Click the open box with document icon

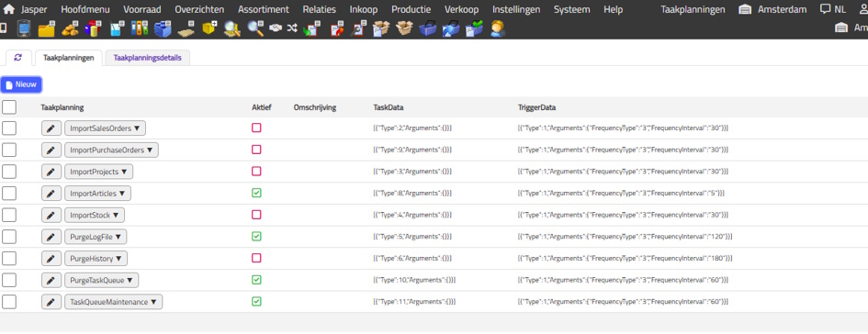[x=381, y=28]
